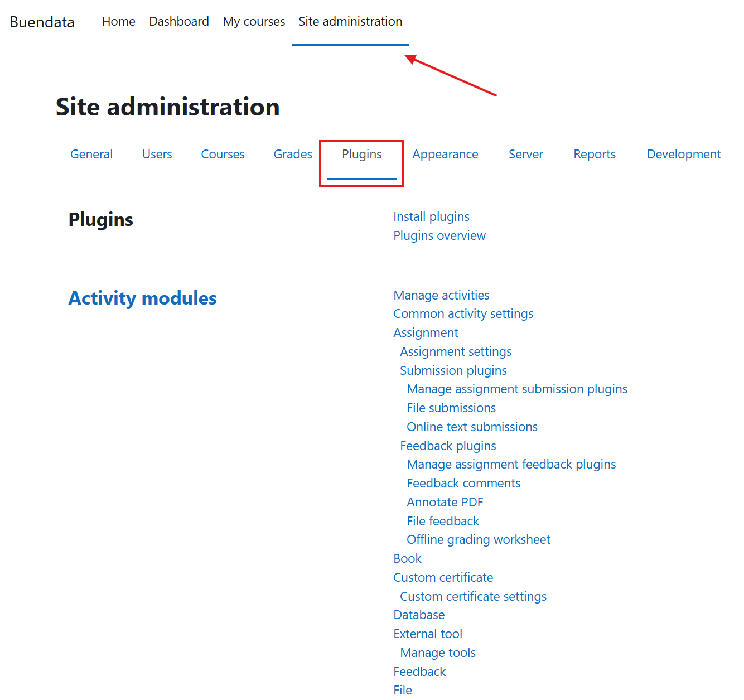744x700 pixels.
Task: Select the Courses tab
Action: tap(223, 154)
